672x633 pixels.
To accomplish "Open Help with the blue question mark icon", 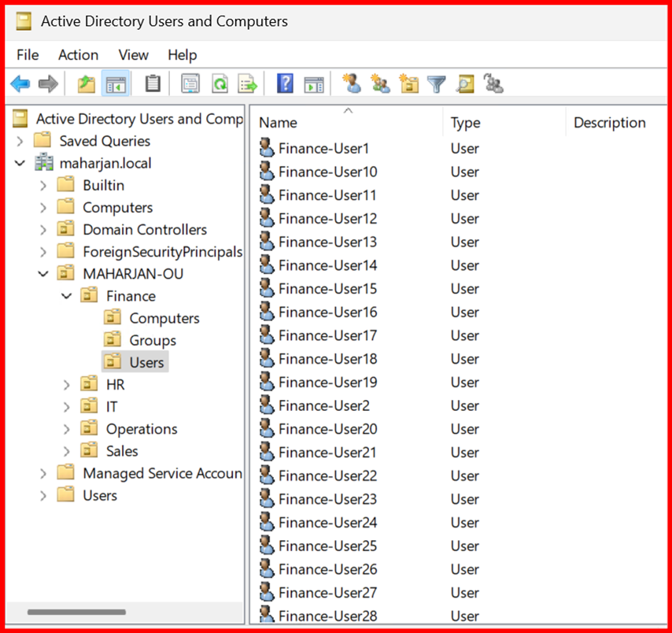I will click(285, 83).
